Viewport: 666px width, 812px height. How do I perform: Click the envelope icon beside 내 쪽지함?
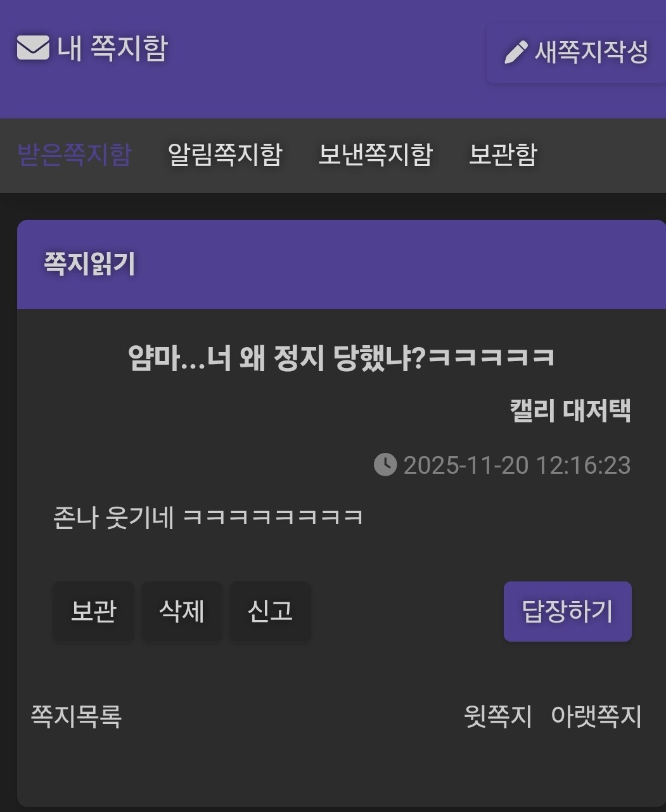click(x=33, y=48)
